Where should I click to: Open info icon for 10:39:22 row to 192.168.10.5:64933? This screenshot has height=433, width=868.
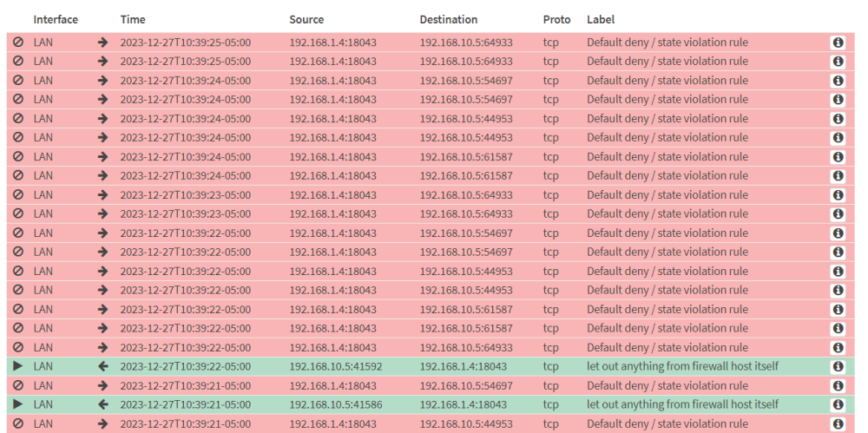coord(838,347)
